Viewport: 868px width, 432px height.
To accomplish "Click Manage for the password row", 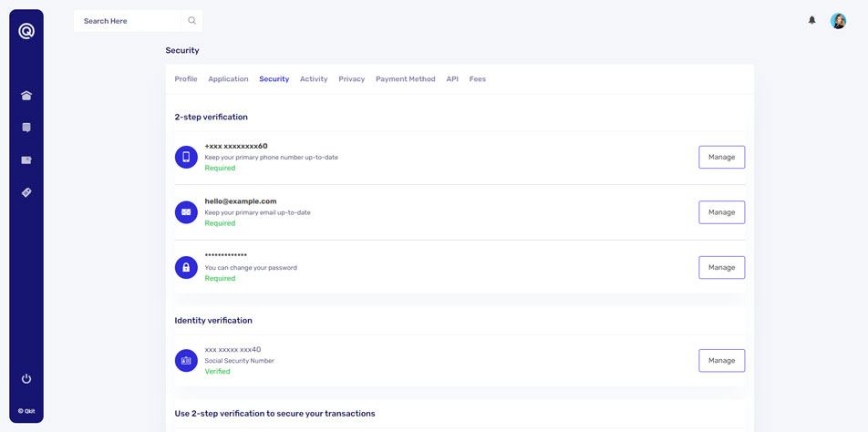I will click(721, 267).
